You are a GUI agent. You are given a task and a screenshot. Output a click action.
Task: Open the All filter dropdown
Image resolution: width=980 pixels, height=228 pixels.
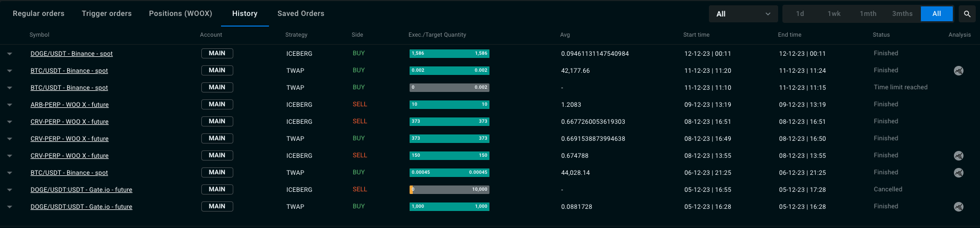[744, 14]
